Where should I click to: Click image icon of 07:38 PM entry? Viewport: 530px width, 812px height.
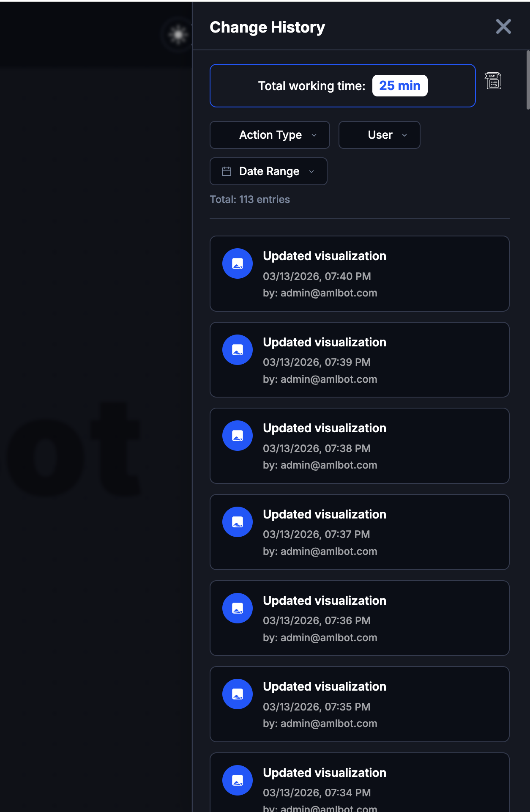tap(238, 436)
